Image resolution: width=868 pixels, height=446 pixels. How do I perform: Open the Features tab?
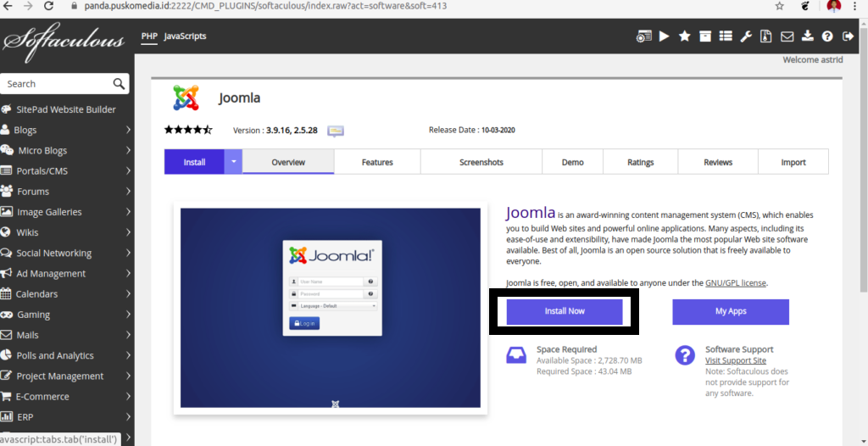(x=377, y=162)
